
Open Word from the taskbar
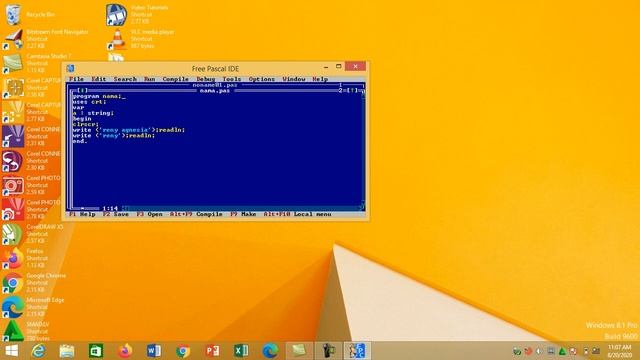coord(154,351)
